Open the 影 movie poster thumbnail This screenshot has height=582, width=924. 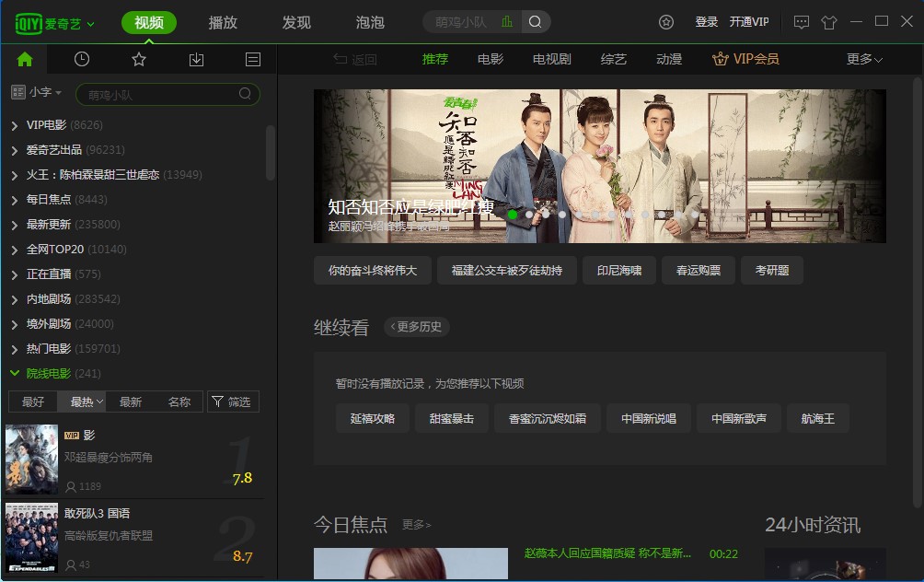pyautogui.click(x=32, y=459)
